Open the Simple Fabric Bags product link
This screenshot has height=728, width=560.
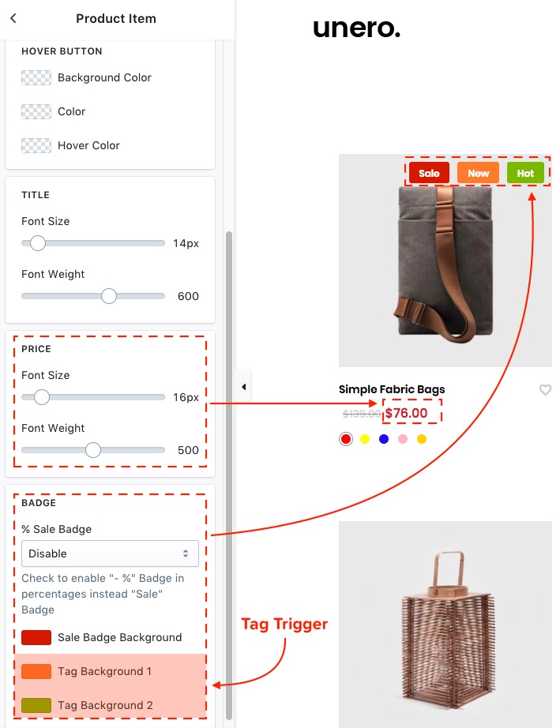point(392,389)
